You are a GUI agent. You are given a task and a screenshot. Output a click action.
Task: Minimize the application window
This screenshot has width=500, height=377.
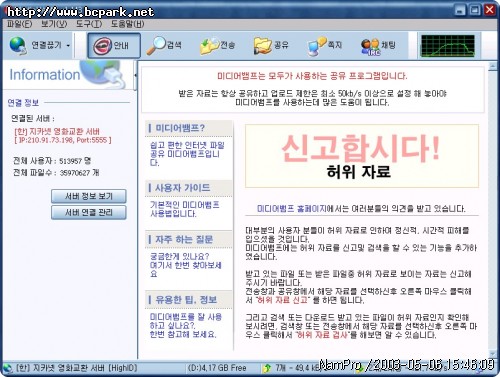pyautogui.click(x=460, y=10)
